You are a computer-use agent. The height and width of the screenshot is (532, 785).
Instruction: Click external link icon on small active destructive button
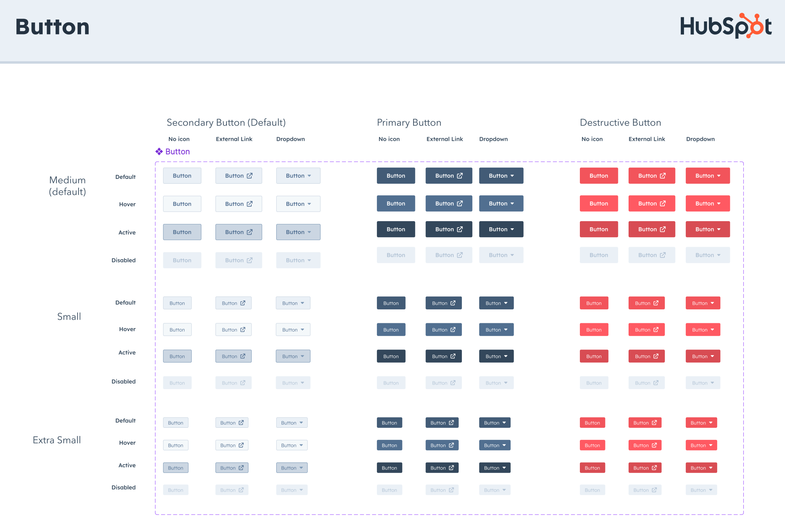[656, 356]
